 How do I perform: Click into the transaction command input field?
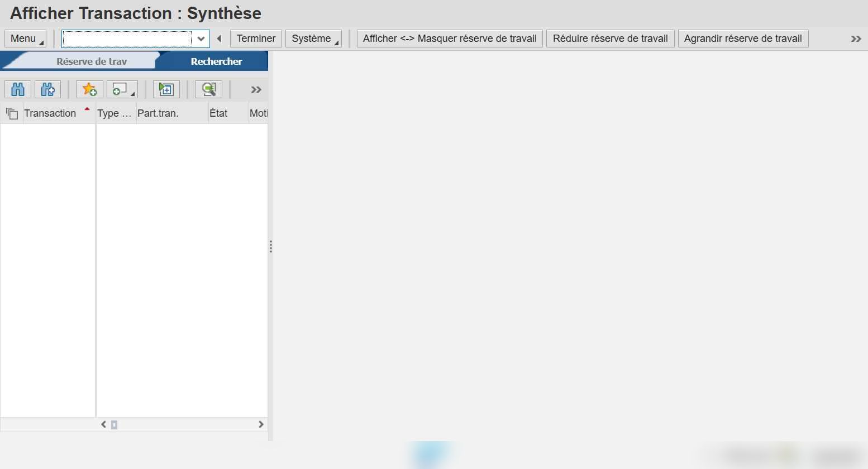(x=127, y=39)
